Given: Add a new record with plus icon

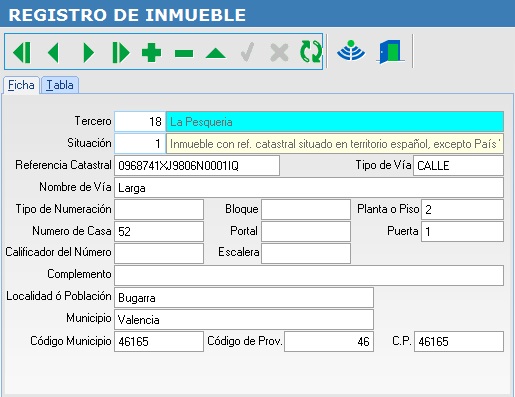Looking at the screenshot, I should point(151,52).
